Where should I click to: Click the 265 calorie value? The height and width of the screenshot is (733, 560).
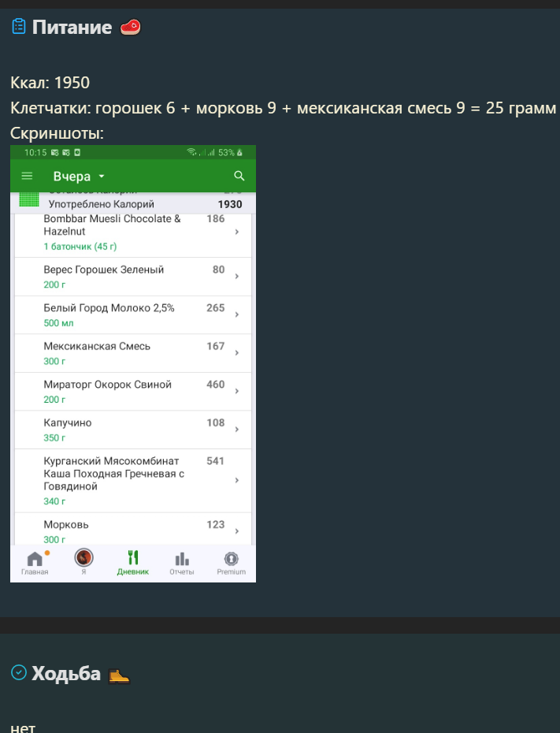[x=215, y=308]
